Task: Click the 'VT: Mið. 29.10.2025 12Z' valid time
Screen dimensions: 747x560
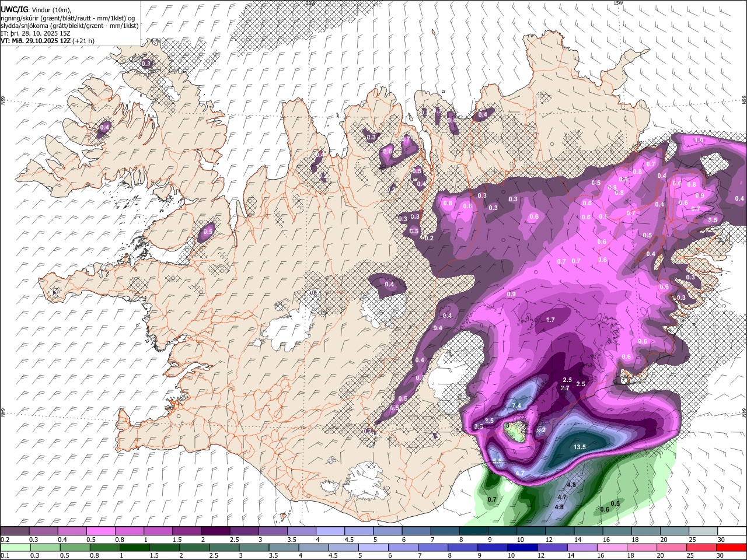Action: point(36,41)
